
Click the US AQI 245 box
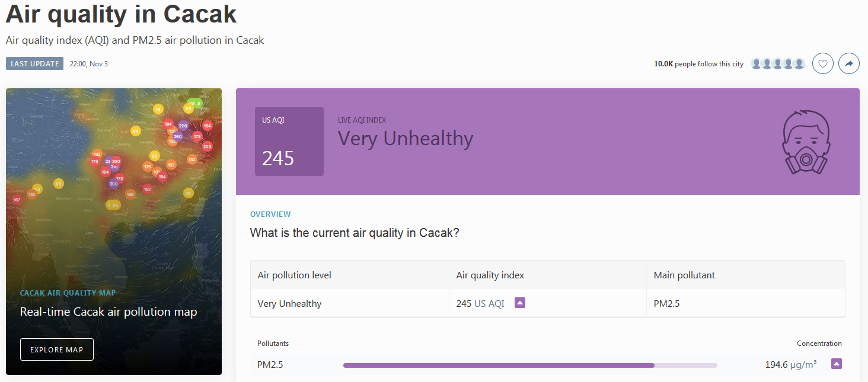pyautogui.click(x=289, y=142)
